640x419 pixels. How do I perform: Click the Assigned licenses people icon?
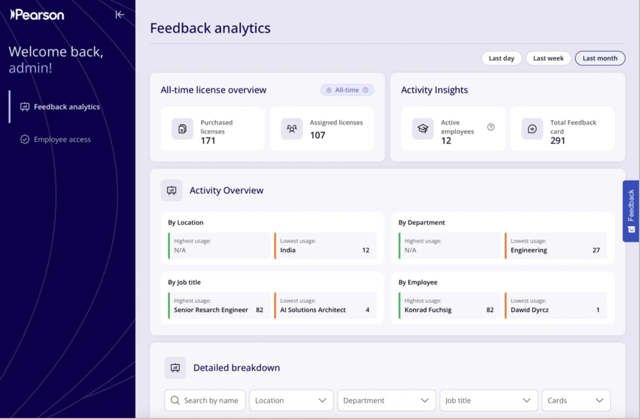[x=292, y=129]
